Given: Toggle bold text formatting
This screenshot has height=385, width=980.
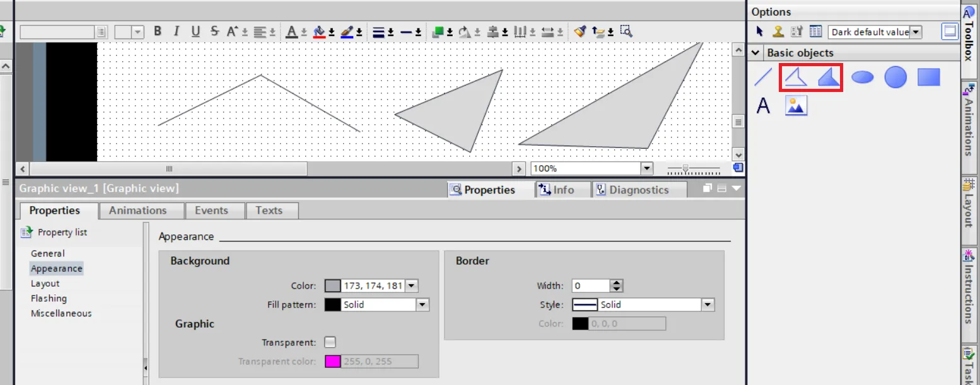Looking at the screenshot, I should [158, 32].
